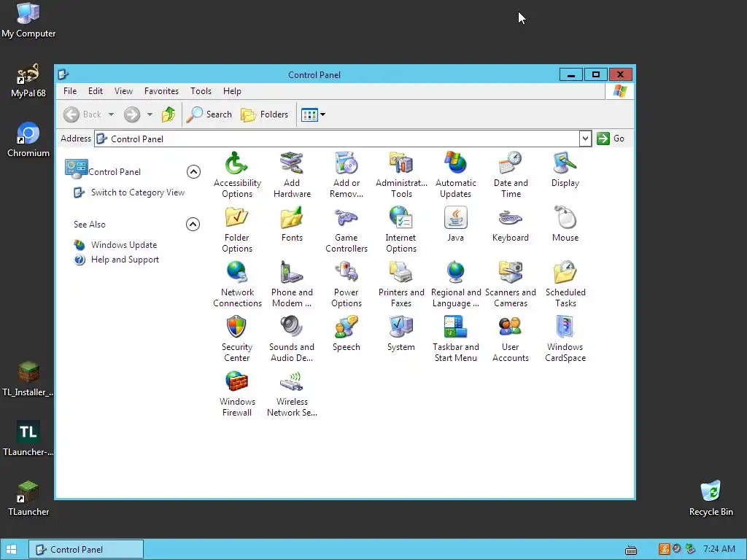Open the Tools menu
This screenshot has height=560, width=747.
[201, 91]
